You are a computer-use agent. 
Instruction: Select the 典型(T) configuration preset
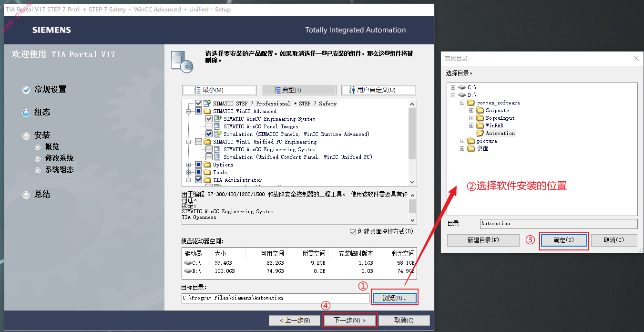point(299,90)
